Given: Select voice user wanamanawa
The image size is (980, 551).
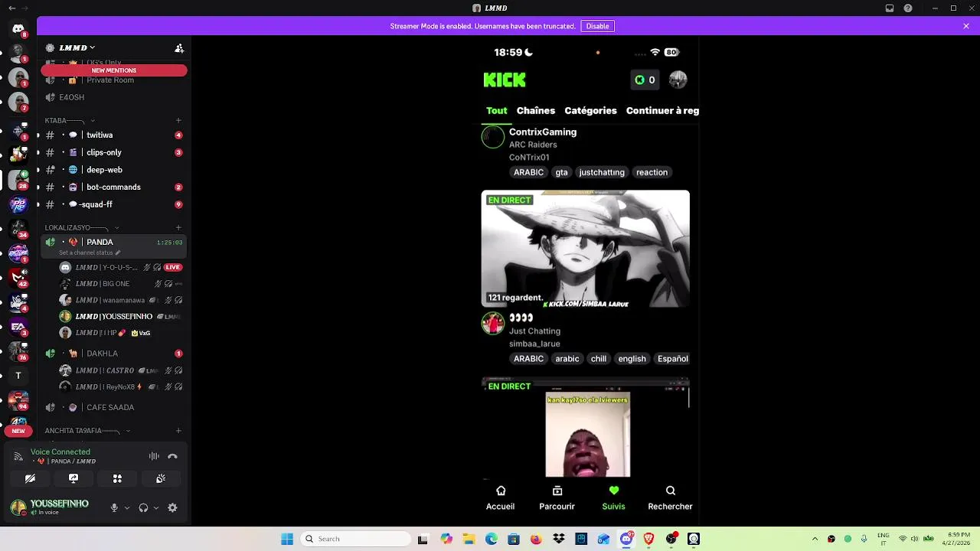Looking at the screenshot, I should pos(121,300).
